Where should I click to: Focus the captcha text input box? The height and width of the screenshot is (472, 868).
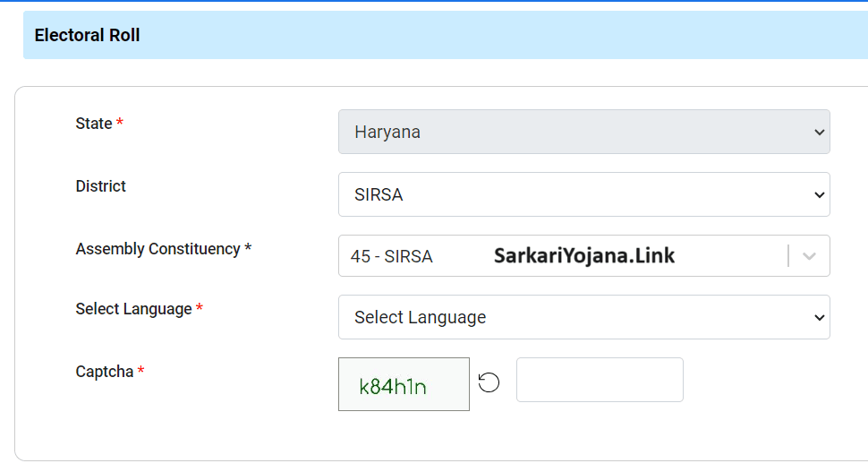600,380
